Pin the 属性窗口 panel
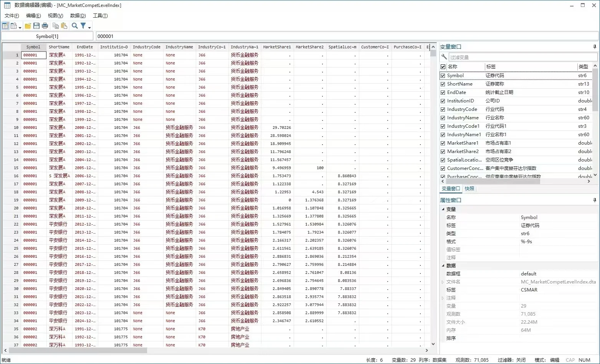This screenshot has height=364, width=600. click(595, 200)
